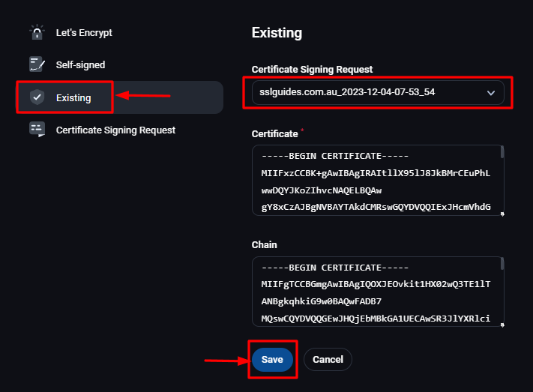Click the Chain text area resize handle
533x392 pixels.
pos(502,325)
